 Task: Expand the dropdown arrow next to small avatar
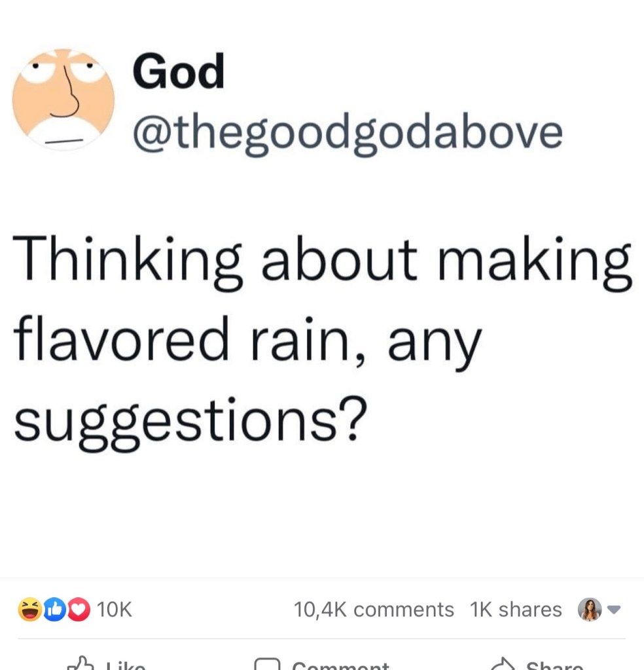[x=613, y=610]
